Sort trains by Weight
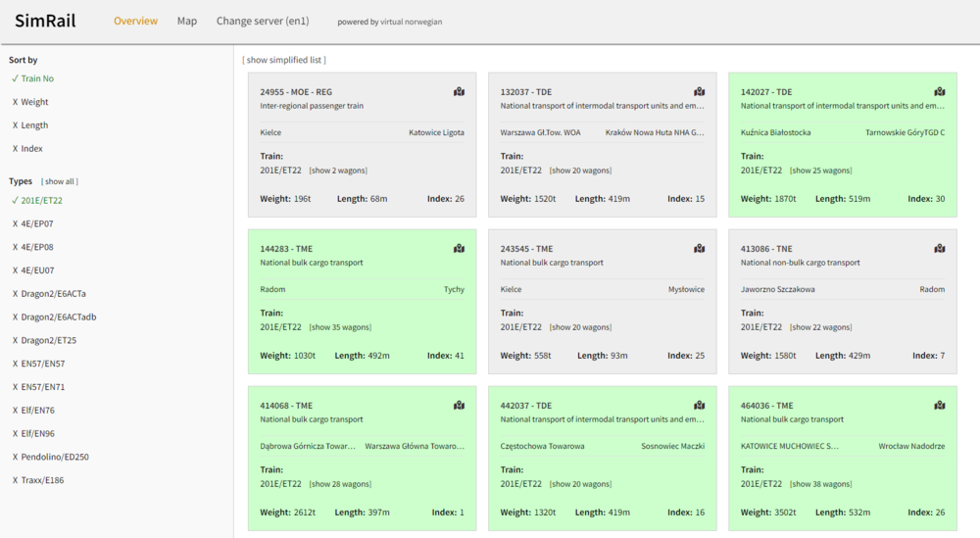980x538 pixels. click(x=34, y=102)
